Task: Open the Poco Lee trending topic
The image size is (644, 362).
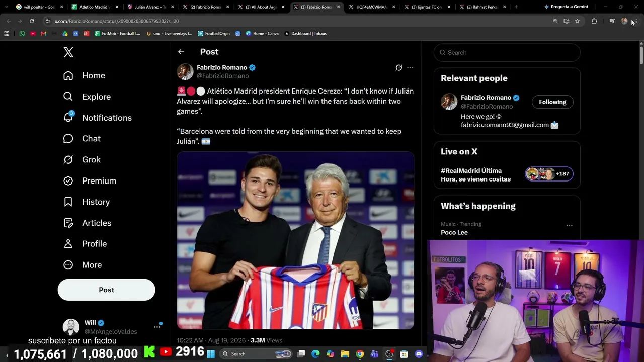Action: point(454,232)
